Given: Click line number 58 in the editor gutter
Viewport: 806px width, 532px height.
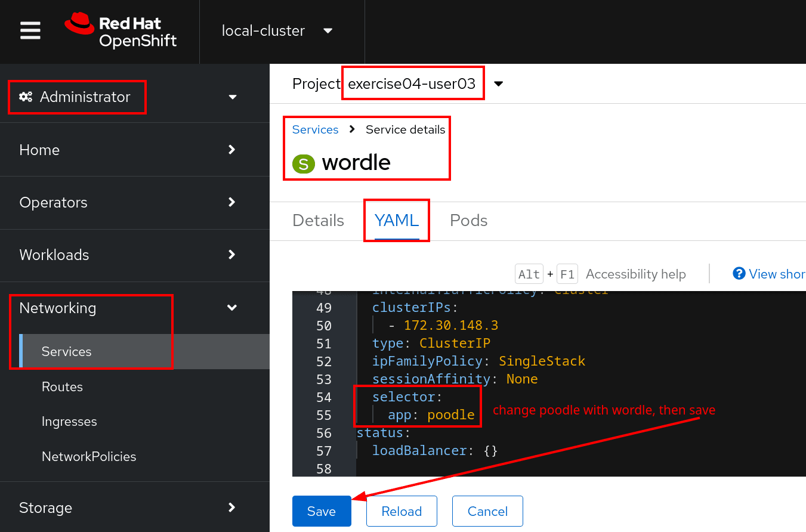Looking at the screenshot, I should pyautogui.click(x=324, y=469).
